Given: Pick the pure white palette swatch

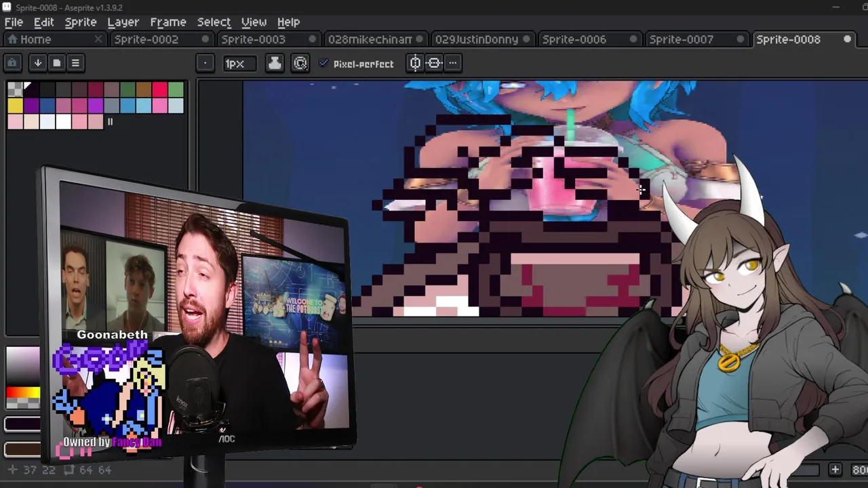Looking at the screenshot, I should pyautogui.click(x=63, y=122).
